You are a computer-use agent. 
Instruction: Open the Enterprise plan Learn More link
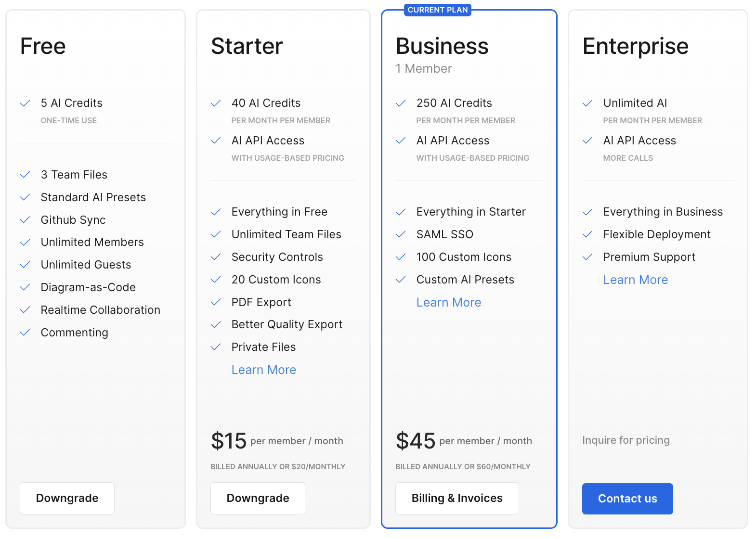(636, 280)
